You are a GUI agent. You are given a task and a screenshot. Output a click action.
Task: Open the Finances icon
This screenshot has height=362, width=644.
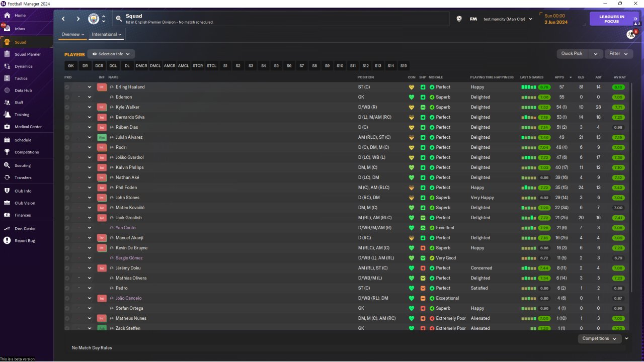click(x=7, y=215)
